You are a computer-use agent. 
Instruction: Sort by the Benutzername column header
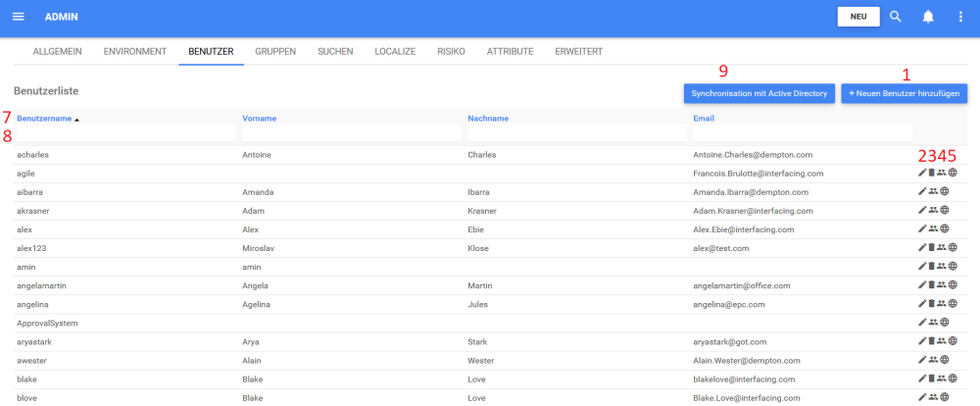tap(44, 118)
